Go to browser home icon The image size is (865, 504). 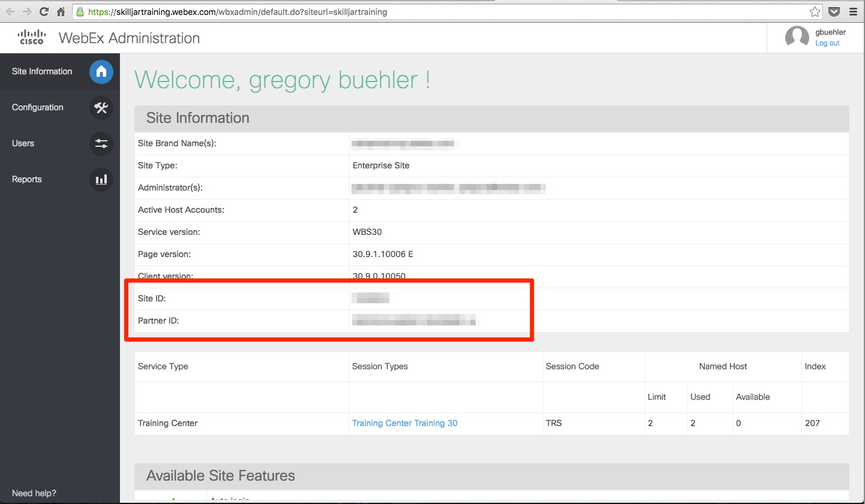click(61, 11)
